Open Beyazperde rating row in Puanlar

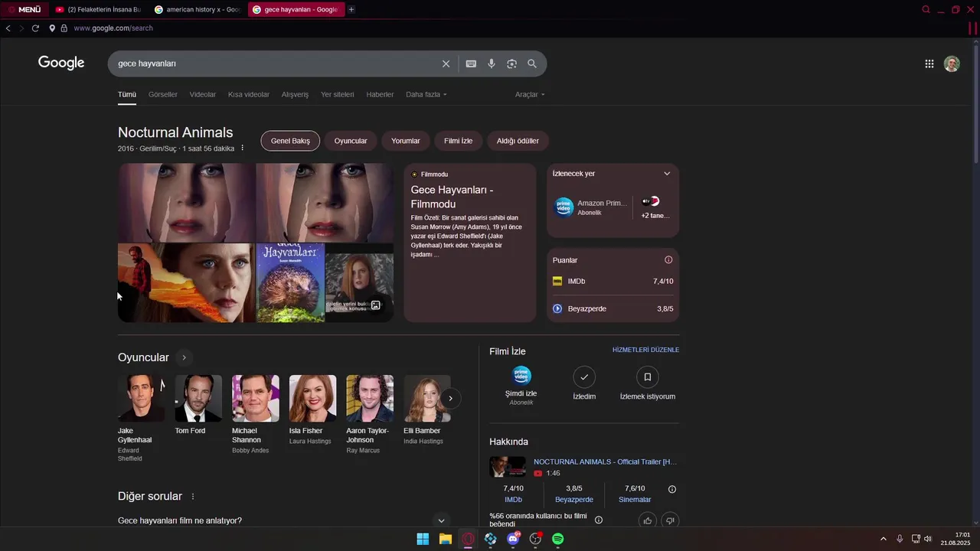pos(612,308)
